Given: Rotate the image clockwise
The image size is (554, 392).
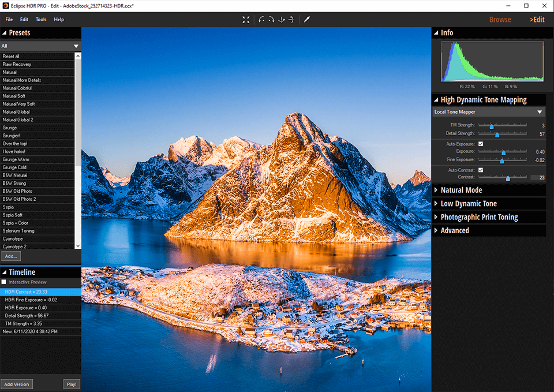Looking at the screenshot, I should click(x=272, y=19).
